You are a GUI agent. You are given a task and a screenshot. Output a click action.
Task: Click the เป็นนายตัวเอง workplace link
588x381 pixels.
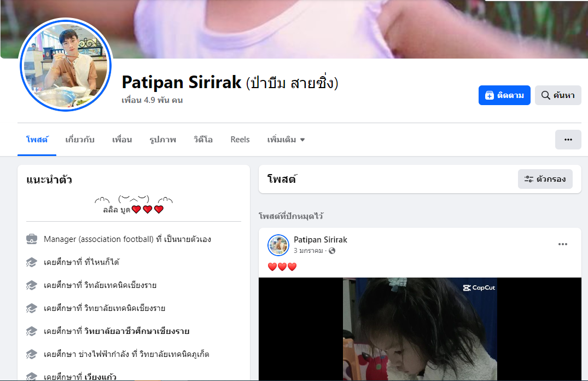188,239
